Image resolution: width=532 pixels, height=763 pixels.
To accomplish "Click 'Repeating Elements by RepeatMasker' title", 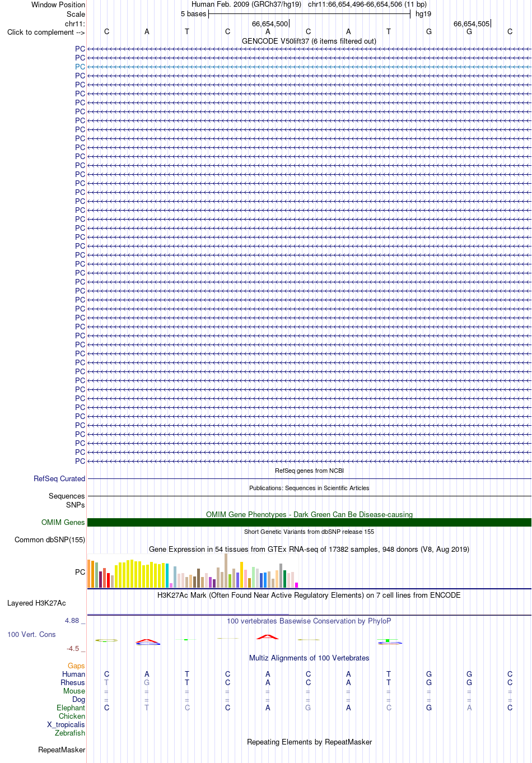I will [309, 742].
